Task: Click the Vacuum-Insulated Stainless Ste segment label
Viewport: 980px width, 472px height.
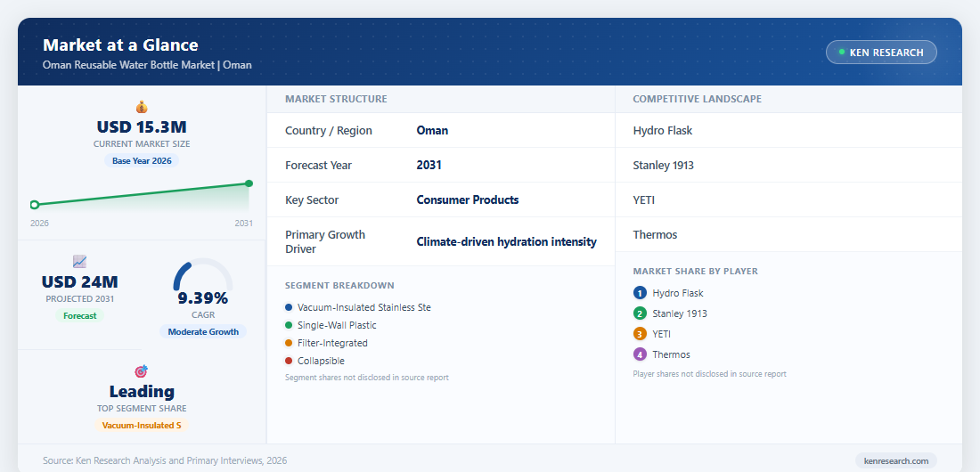Action: (x=364, y=307)
